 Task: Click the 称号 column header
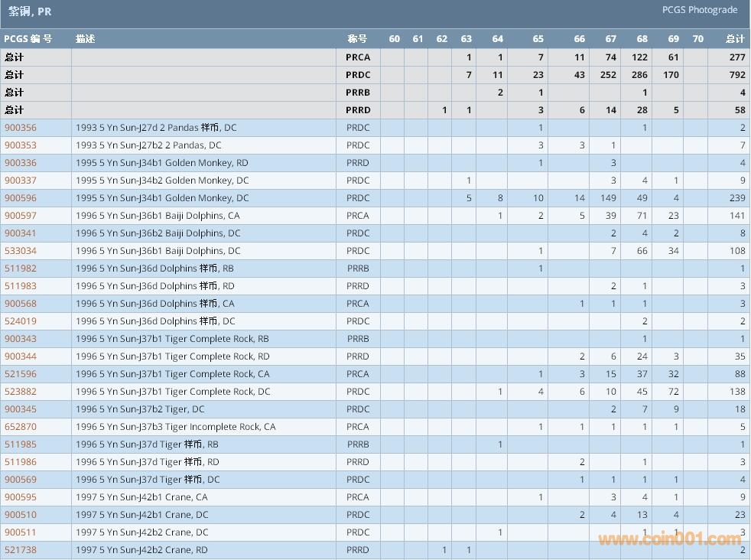357,39
